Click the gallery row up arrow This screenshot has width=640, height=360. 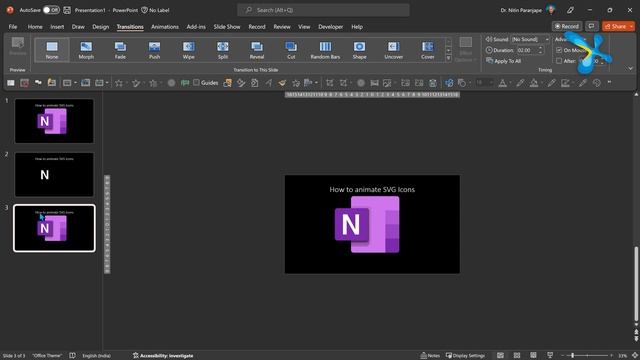[448, 42]
